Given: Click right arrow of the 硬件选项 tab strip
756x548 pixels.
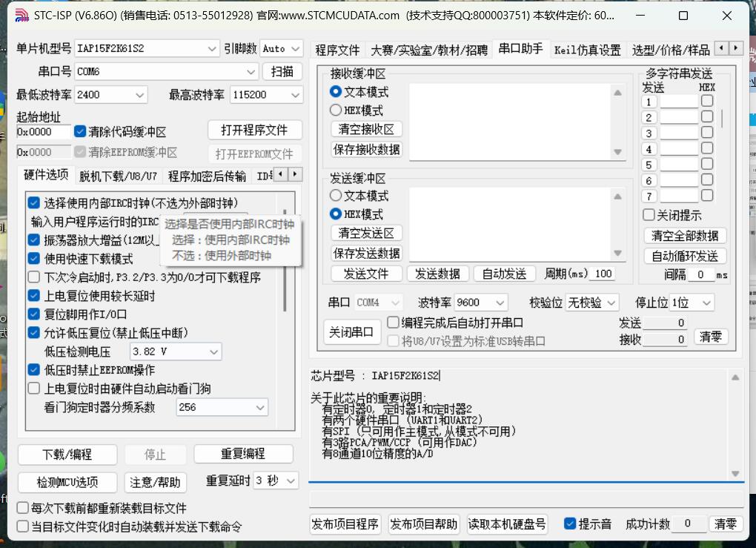Looking at the screenshot, I should (295, 174).
